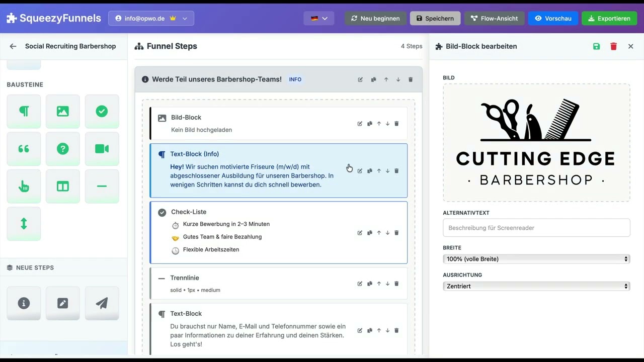The height and width of the screenshot is (362, 644).
Task: Add a new paper plane send step
Action: coord(102,303)
